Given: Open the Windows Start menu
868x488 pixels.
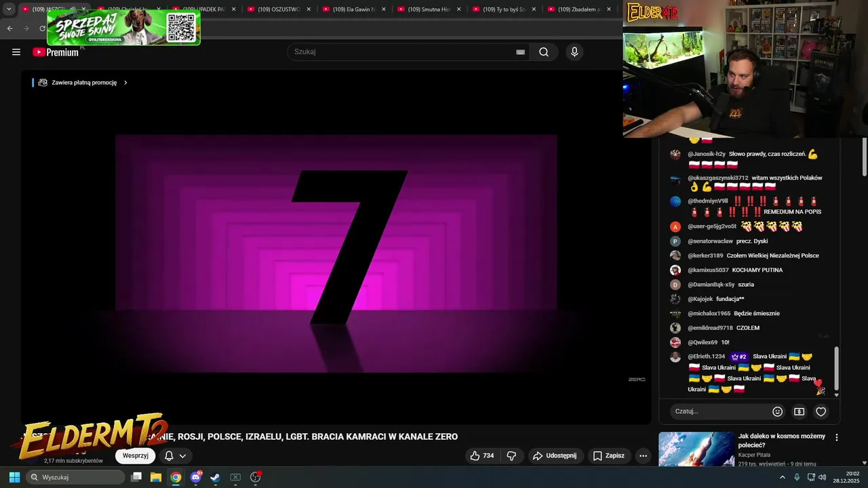Looking at the screenshot, I should point(14,477).
